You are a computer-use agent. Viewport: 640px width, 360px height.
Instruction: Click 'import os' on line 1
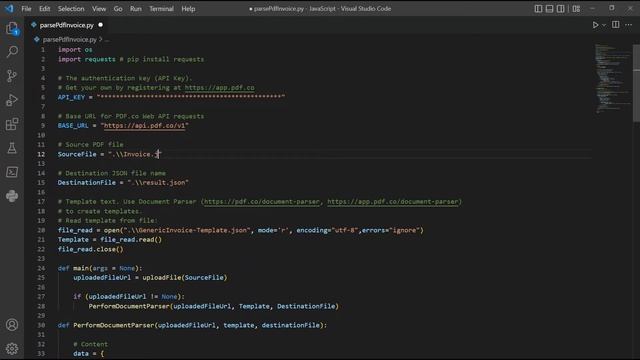coord(75,50)
